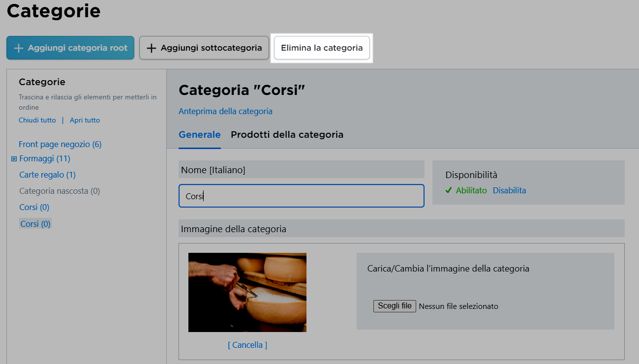Expand the Formaggi tree node plus icon
Screen dimensions: 639x364
click(x=14, y=159)
